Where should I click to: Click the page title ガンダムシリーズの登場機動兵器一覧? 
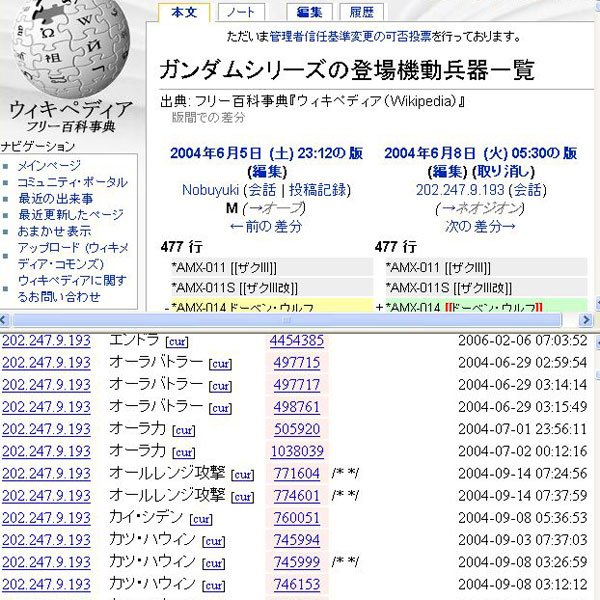pos(347,70)
